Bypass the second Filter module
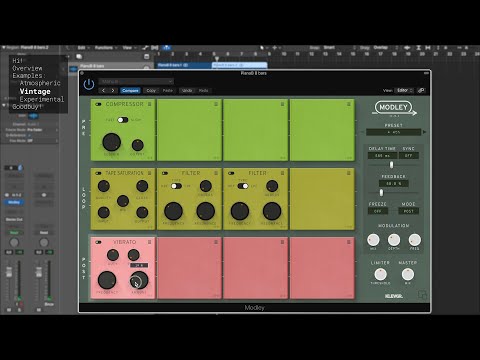Viewport: 480px width, 360px height. [x=231, y=173]
